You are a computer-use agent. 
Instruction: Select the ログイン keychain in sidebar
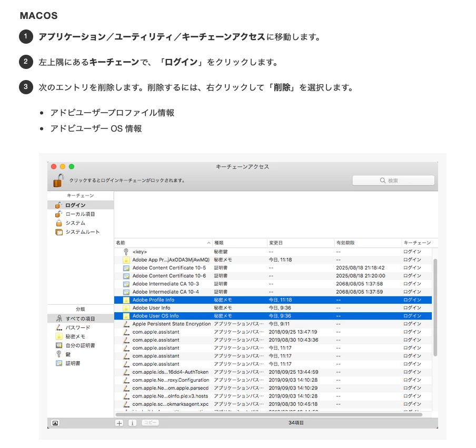point(81,205)
